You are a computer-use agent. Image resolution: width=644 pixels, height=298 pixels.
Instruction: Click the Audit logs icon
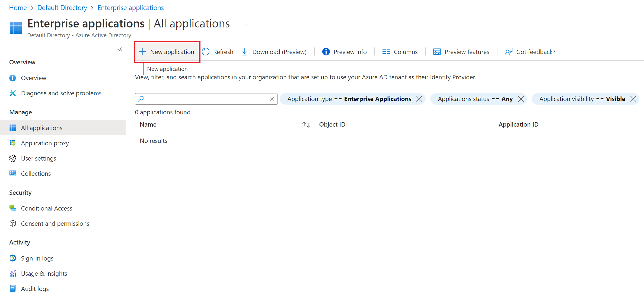tap(12, 288)
